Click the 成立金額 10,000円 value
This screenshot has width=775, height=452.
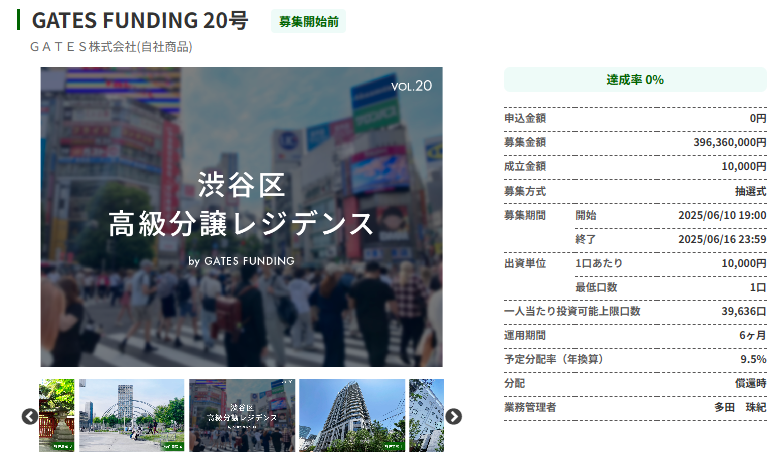click(744, 167)
